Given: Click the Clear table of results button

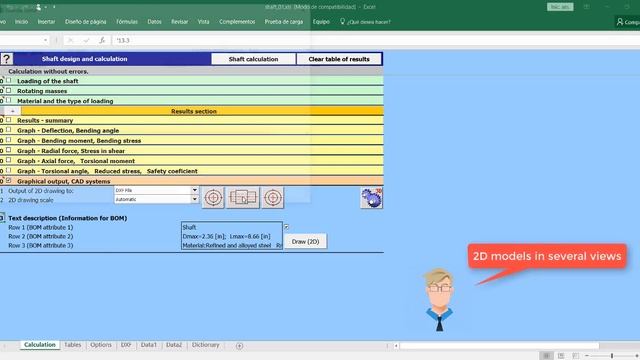Looking at the screenshot, I should (339, 59).
